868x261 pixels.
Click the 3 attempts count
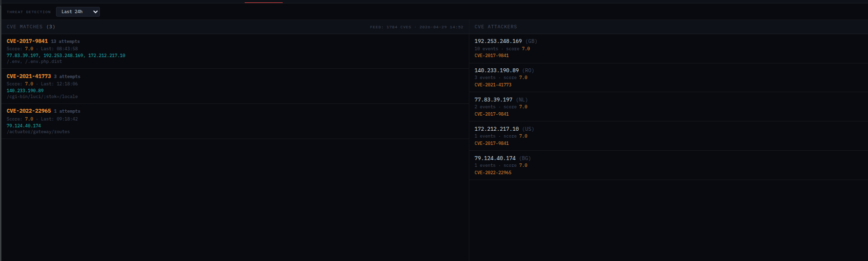pyautogui.click(x=67, y=77)
